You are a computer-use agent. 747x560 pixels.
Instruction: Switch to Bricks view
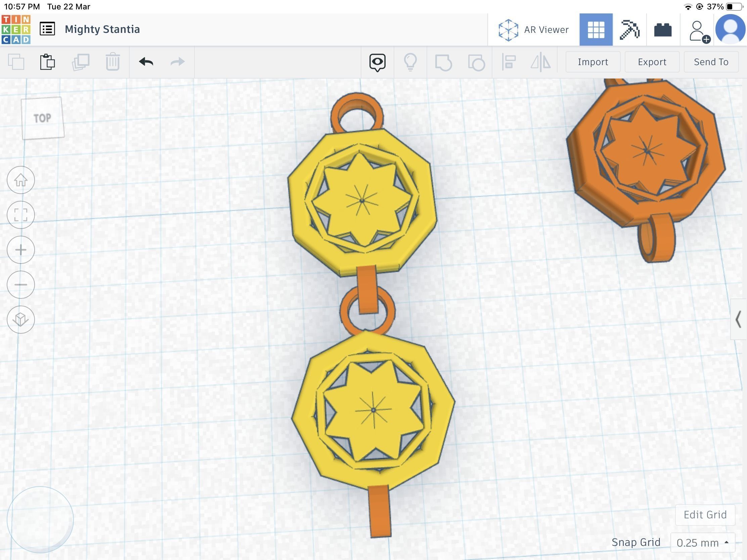click(x=663, y=29)
